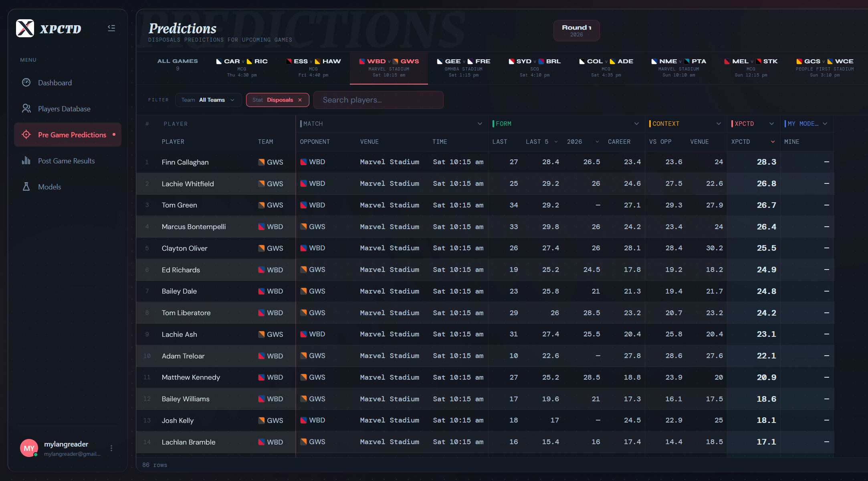This screenshot has height=481, width=868.
Task: Open the LAST 5 column dropdown
Action: (556, 142)
